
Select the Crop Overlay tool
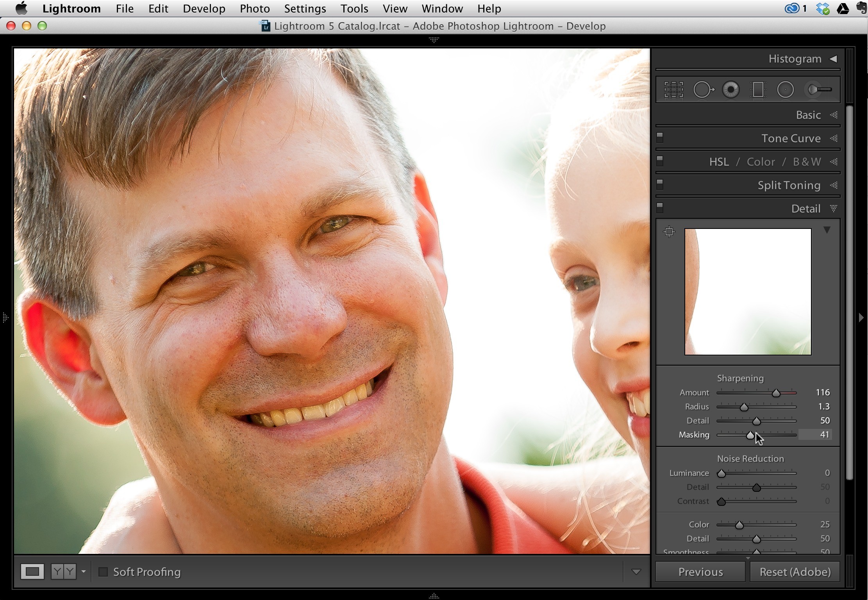coord(673,90)
